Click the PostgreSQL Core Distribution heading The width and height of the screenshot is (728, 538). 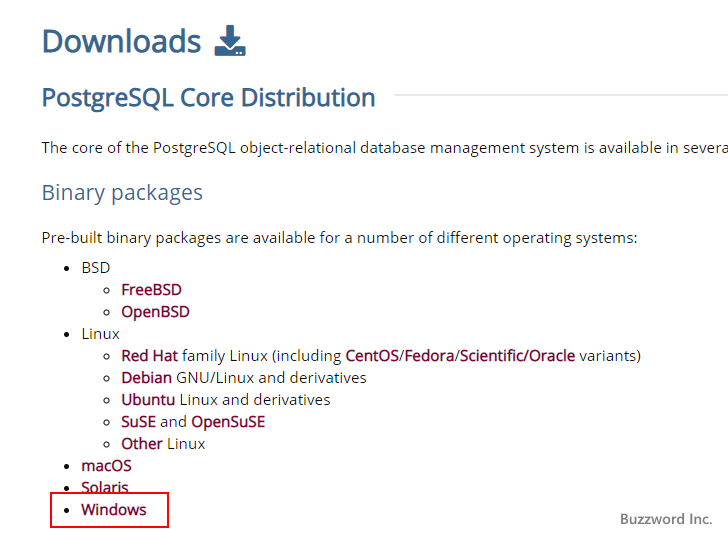coord(208,98)
